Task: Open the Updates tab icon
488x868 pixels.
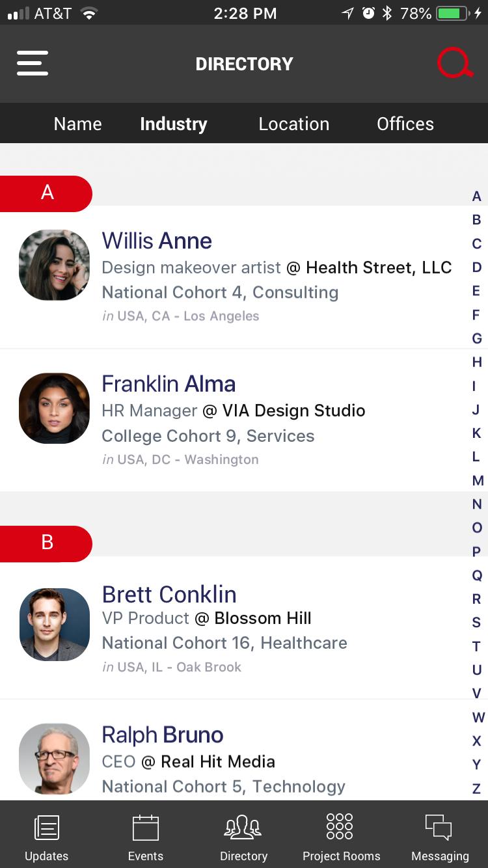Action: (x=46, y=828)
